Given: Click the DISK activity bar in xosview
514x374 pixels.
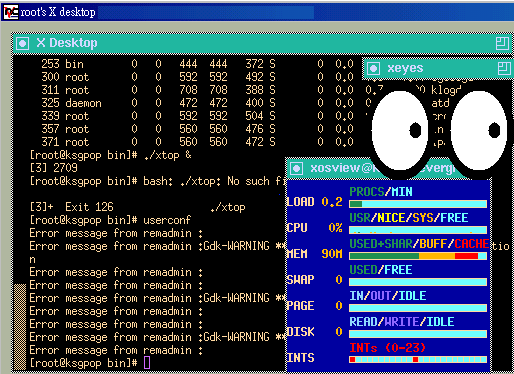Looking at the screenshot, I should [418, 334].
